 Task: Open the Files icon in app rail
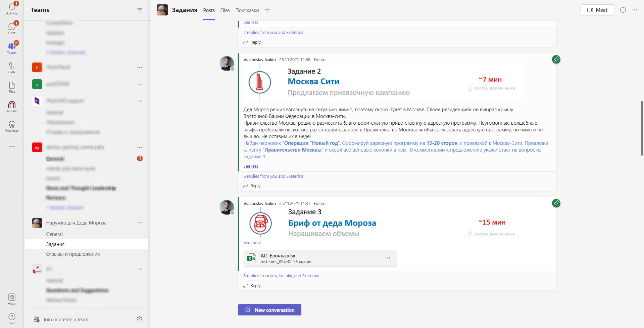(x=12, y=87)
